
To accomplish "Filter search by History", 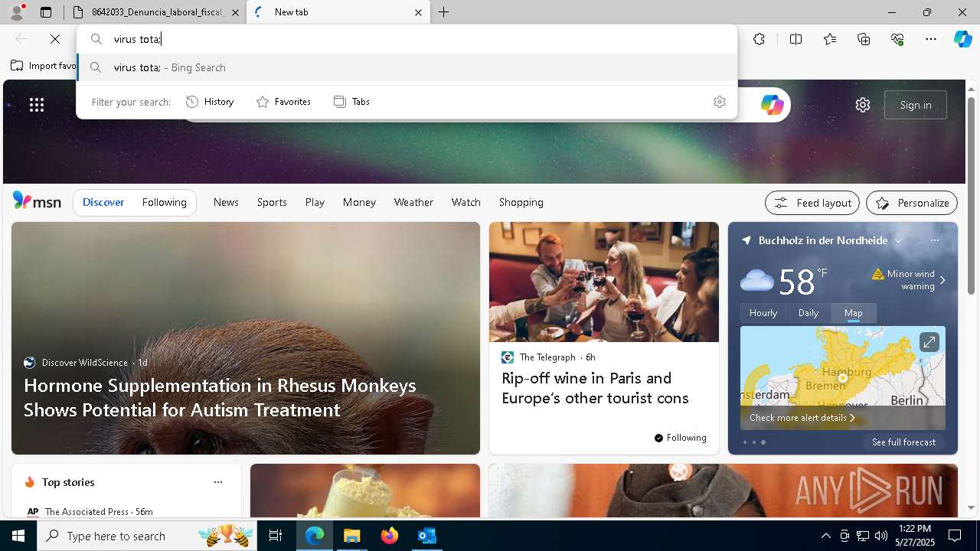I will [210, 102].
